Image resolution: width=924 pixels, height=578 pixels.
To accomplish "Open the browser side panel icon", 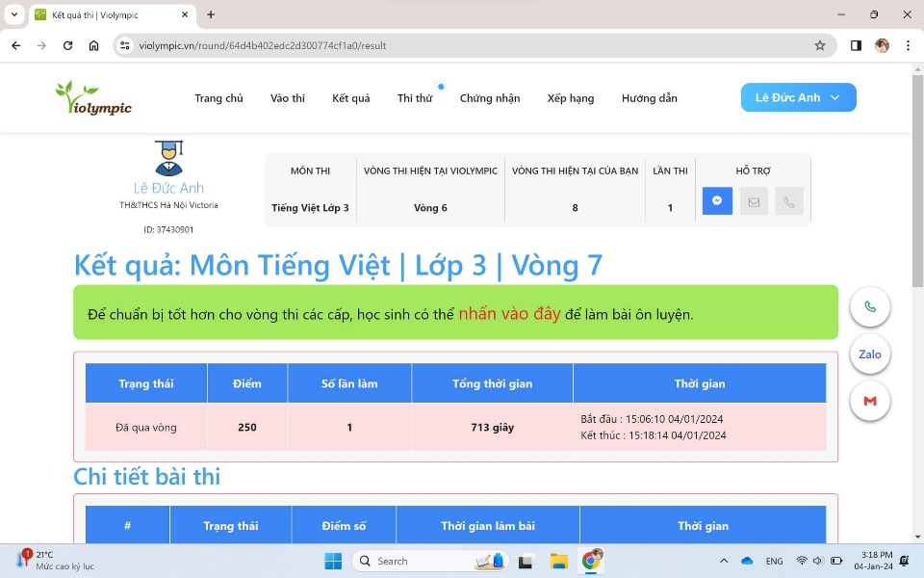I will click(x=856, y=45).
